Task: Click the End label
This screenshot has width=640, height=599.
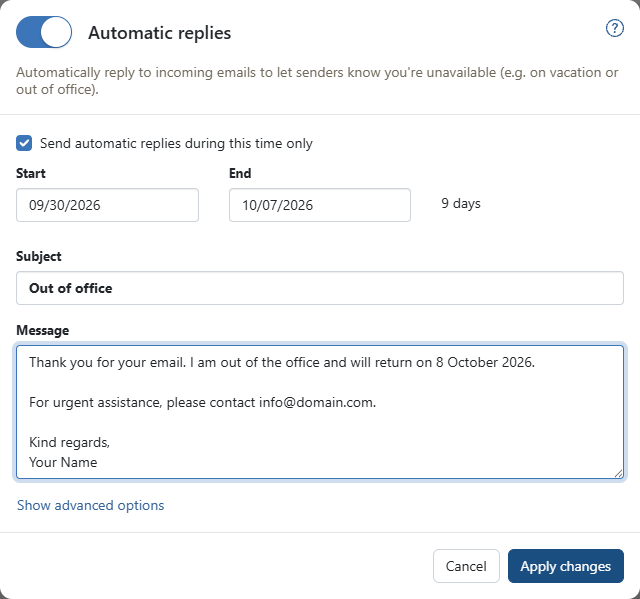Action: pyautogui.click(x=240, y=173)
